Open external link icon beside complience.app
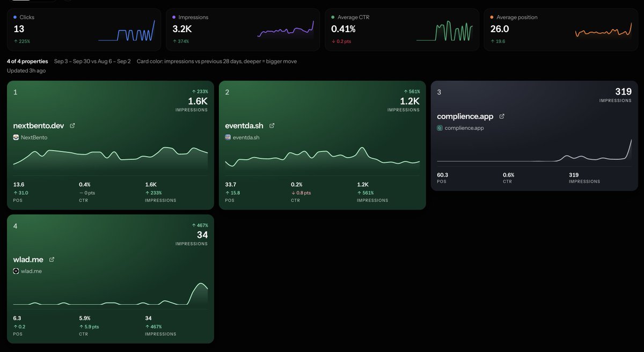This screenshot has height=352, width=644. (502, 116)
